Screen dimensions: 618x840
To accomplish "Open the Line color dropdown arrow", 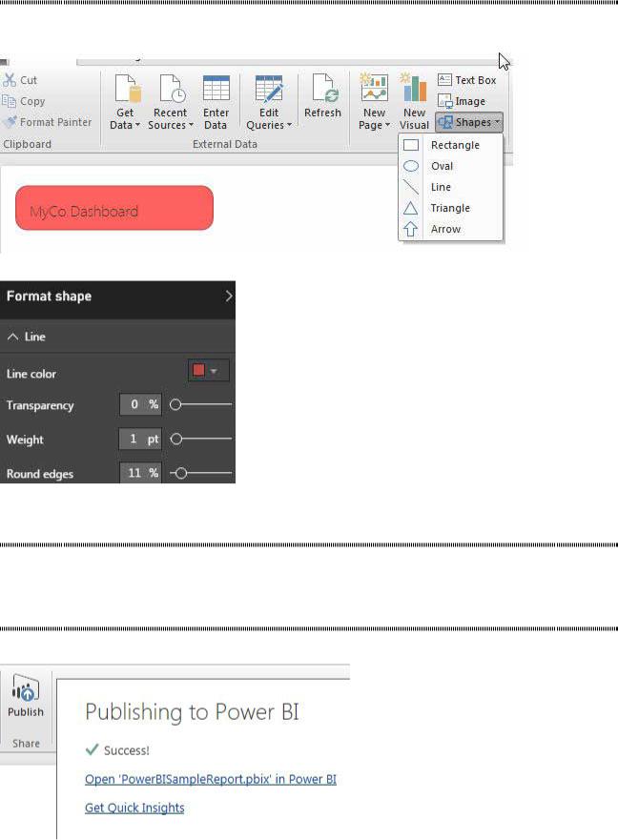I will coord(214,371).
